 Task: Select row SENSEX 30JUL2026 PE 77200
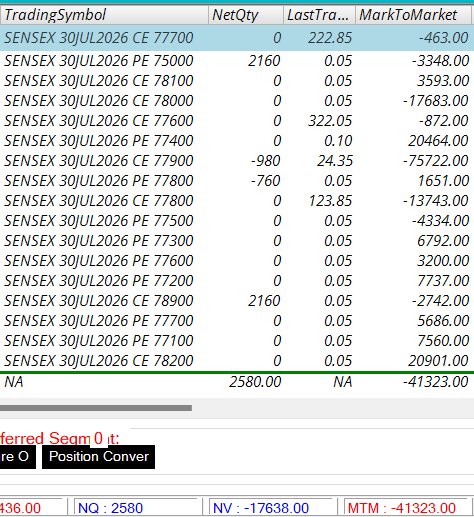[237, 281]
